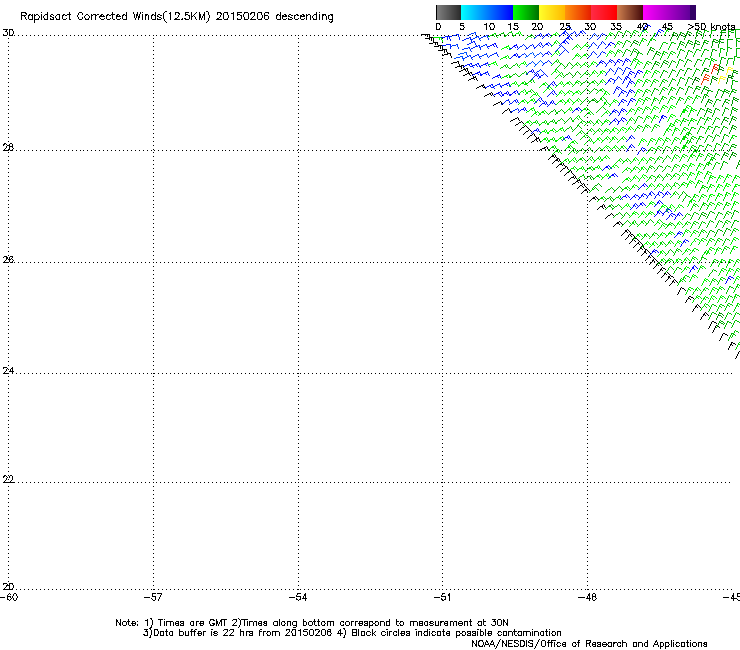Click longitude label '-60' on bottom axis
Screen dimensions: 740x650
tap(9, 597)
